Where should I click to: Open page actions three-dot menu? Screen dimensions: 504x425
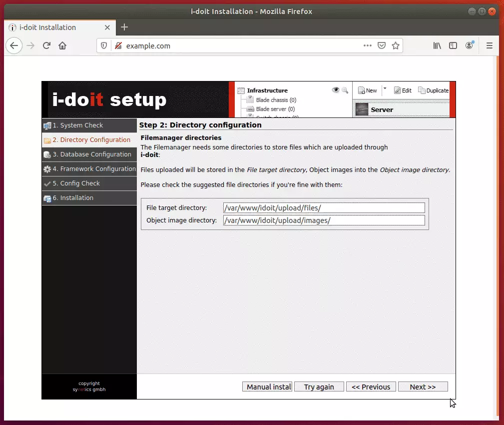[x=368, y=45]
